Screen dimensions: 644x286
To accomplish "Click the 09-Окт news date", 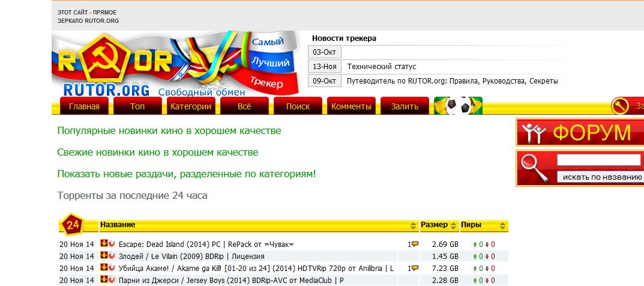I will tap(325, 81).
